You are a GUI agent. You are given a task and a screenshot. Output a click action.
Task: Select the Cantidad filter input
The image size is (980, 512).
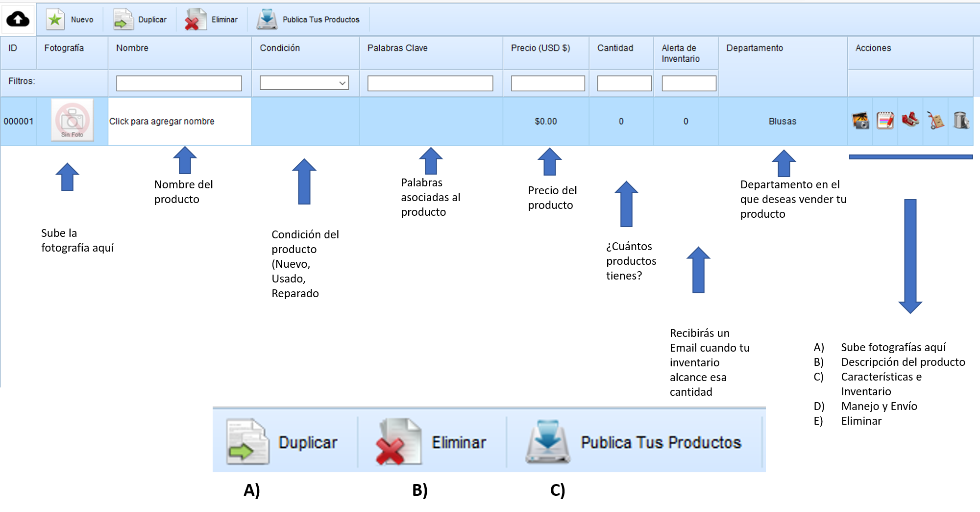(x=624, y=83)
